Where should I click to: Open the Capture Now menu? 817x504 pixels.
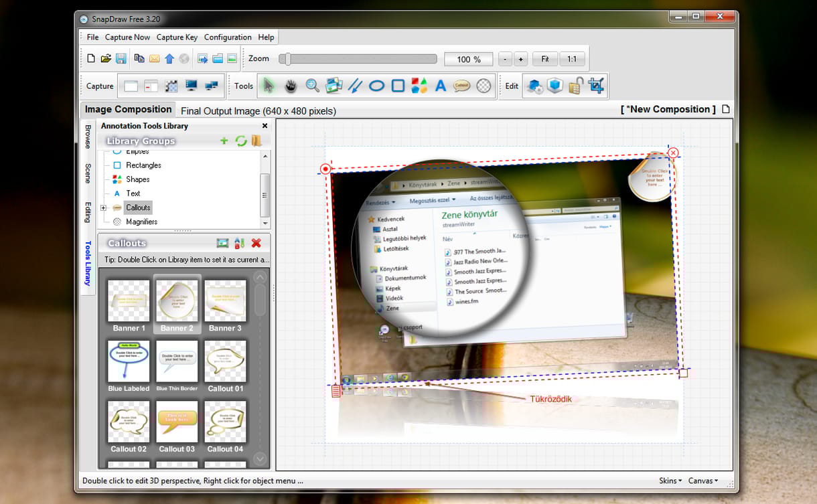point(127,37)
